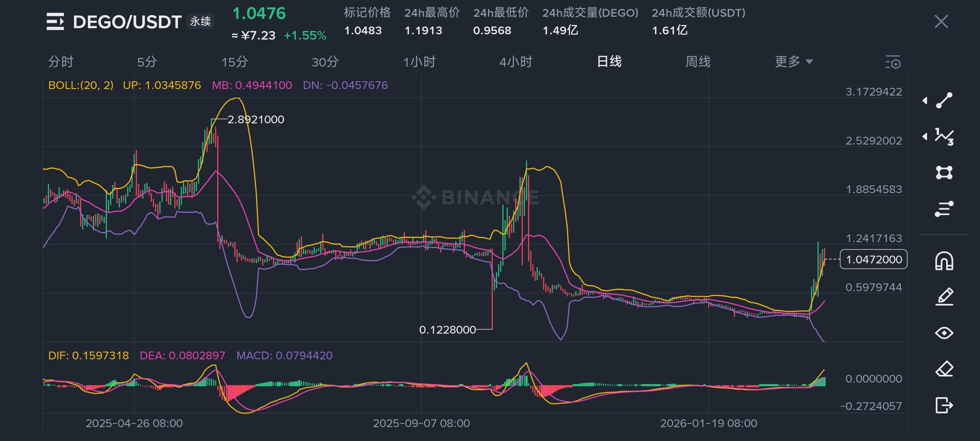
Task: Select the wave pattern drawing tool
Action: pyautogui.click(x=944, y=136)
